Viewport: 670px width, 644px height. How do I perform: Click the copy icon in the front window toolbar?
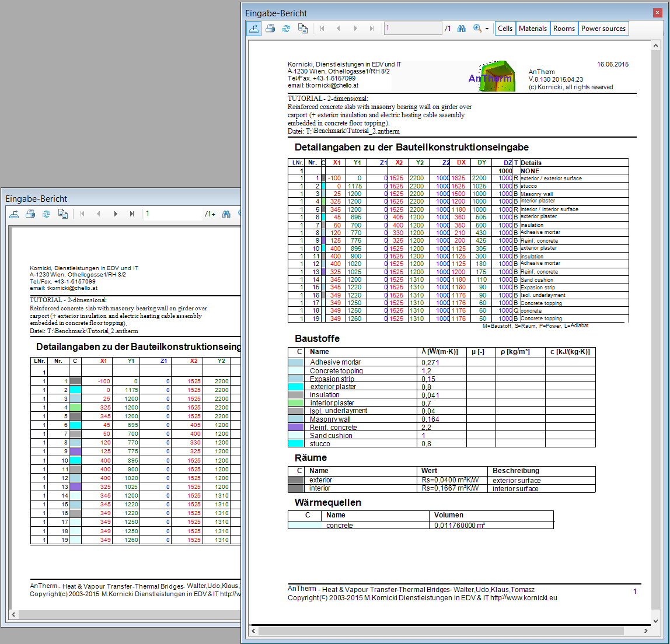click(303, 28)
